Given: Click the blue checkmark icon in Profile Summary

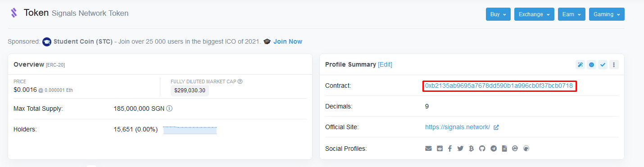Looking at the screenshot, I should pyautogui.click(x=603, y=65).
